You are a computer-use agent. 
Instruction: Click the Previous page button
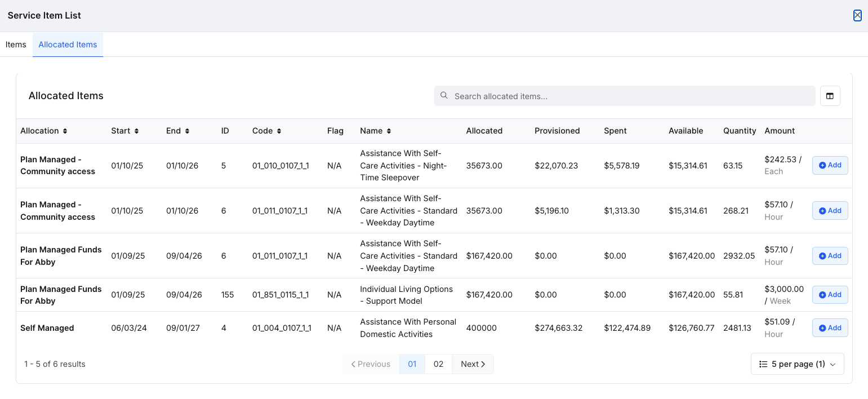click(x=371, y=364)
